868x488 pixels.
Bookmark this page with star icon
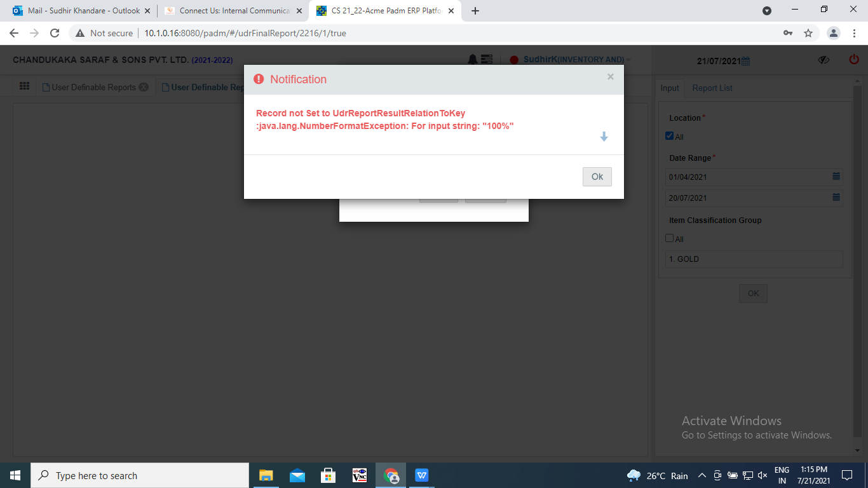(808, 33)
